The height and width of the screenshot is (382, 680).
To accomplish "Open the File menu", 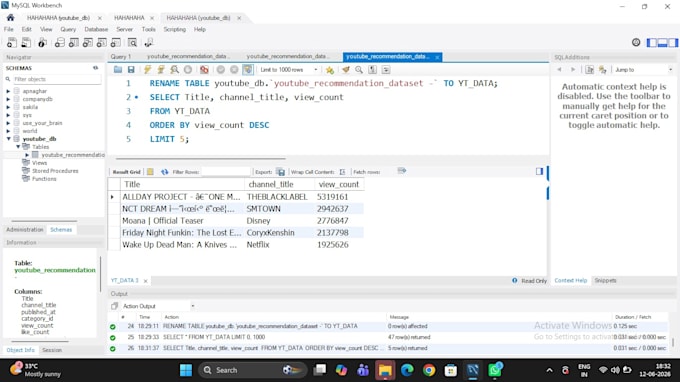I will pyautogui.click(x=9, y=29).
